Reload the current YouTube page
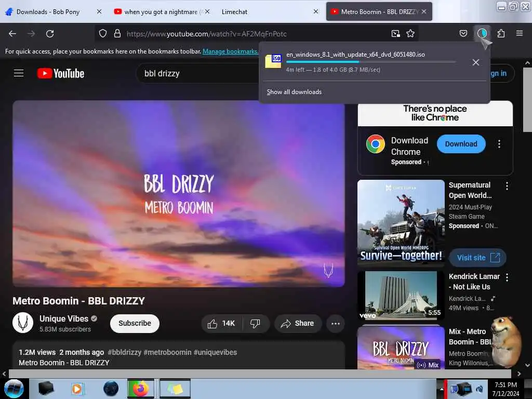 point(50,34)
